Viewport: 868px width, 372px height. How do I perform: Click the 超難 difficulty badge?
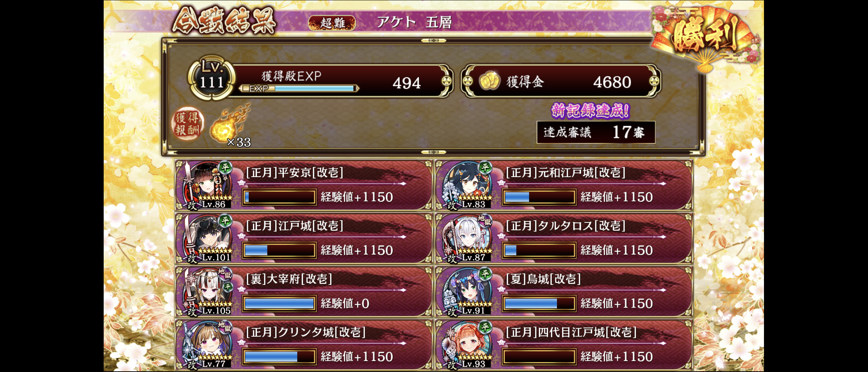point(332,23)
